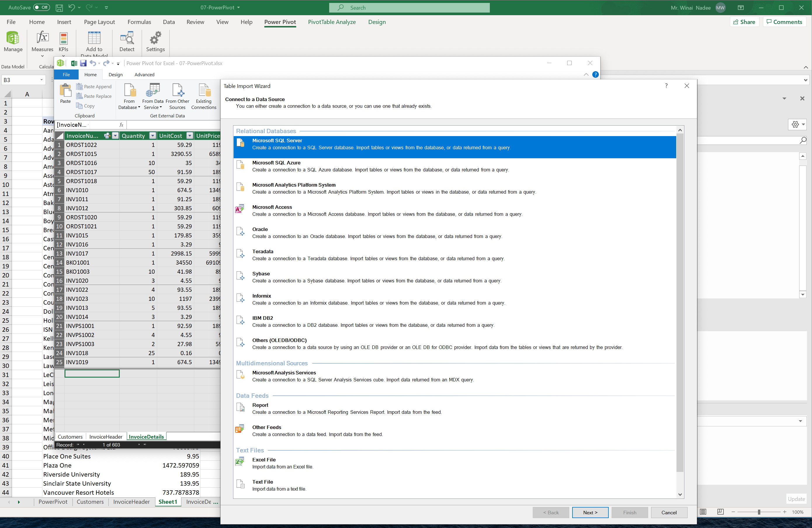812x528 pixels.
Task: Click cell ORDST1022 in InvoiceNumber column
Action: 92,145
